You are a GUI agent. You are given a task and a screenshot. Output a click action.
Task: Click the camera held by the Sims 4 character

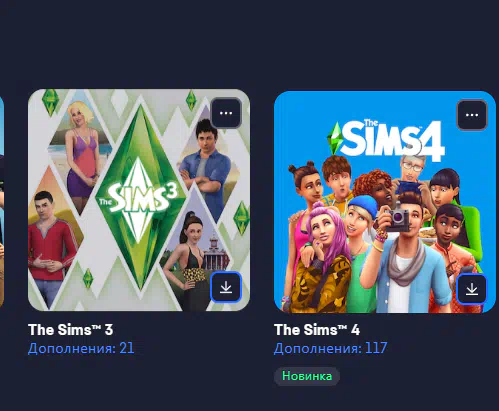(x=397, y=218)
